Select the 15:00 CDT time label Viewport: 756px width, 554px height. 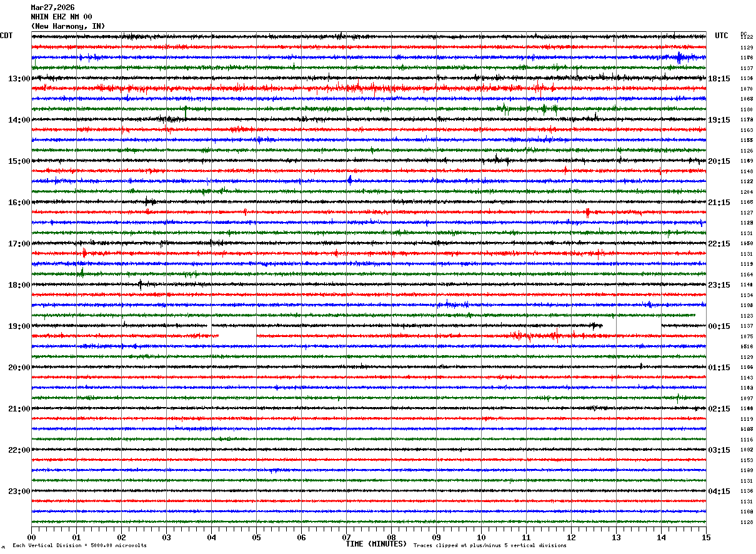pos(19,161)
